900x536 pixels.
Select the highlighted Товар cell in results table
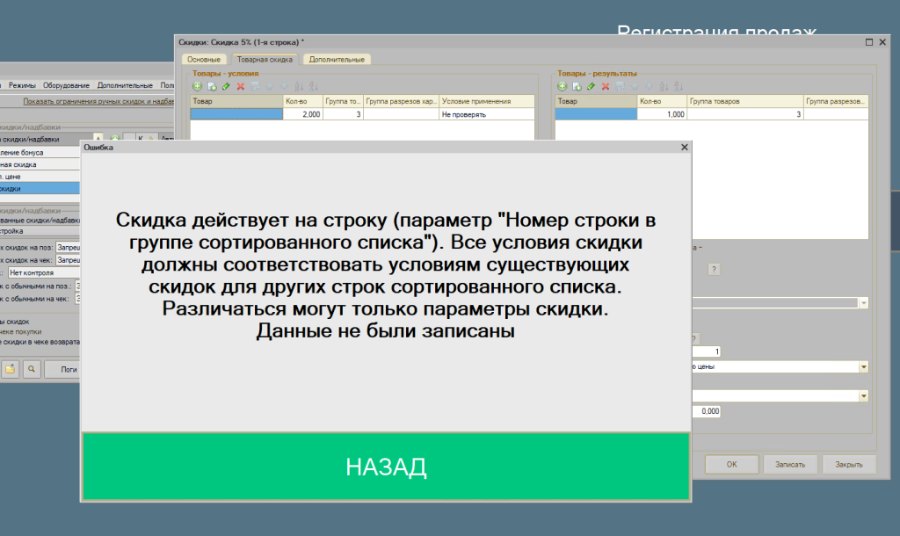(x=596, y=114)
